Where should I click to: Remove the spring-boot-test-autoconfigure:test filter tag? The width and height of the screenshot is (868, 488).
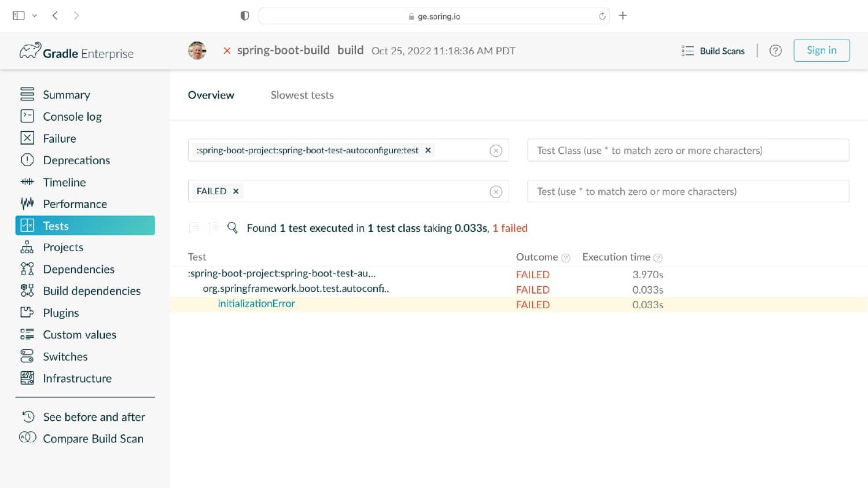[428, 150]
